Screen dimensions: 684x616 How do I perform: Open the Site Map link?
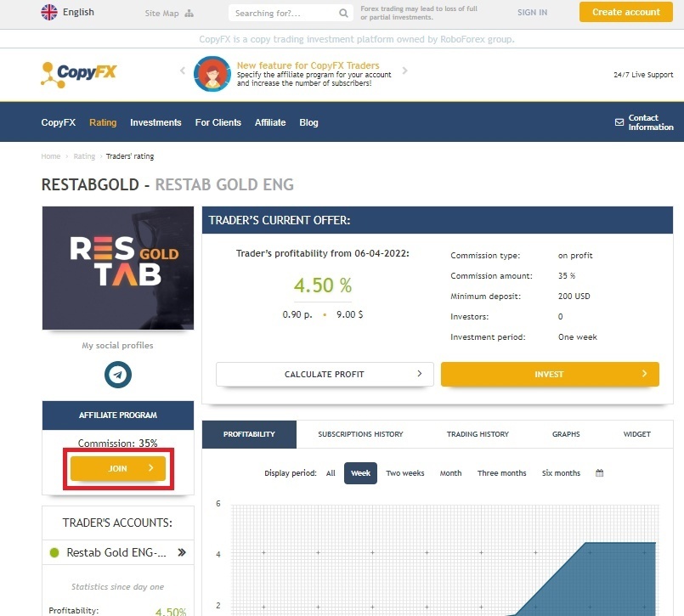(x=161, y=14)
